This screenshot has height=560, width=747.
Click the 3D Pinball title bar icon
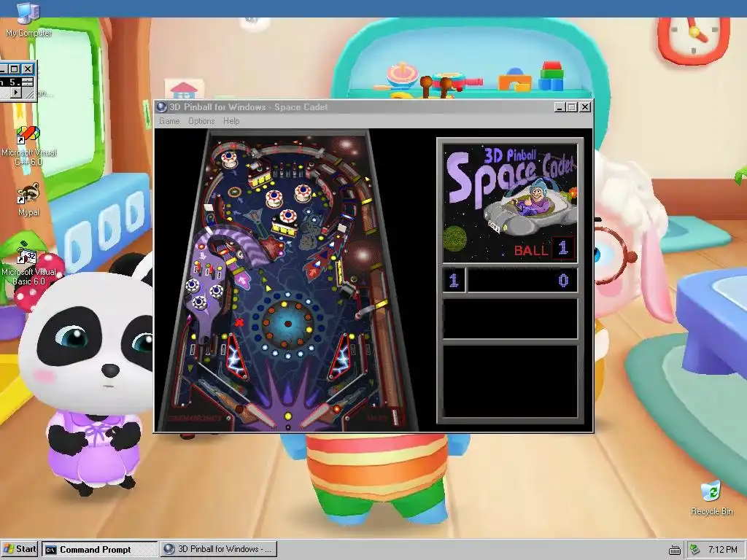[162, 107]
